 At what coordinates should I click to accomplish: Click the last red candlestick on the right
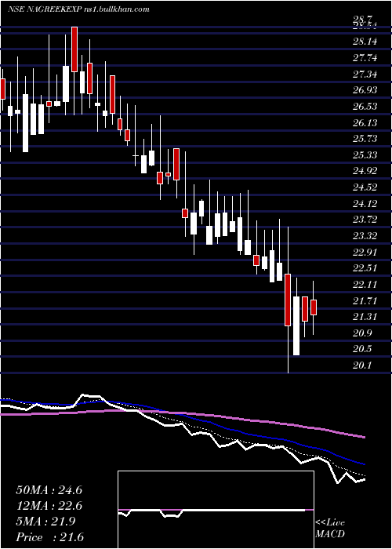314,307
